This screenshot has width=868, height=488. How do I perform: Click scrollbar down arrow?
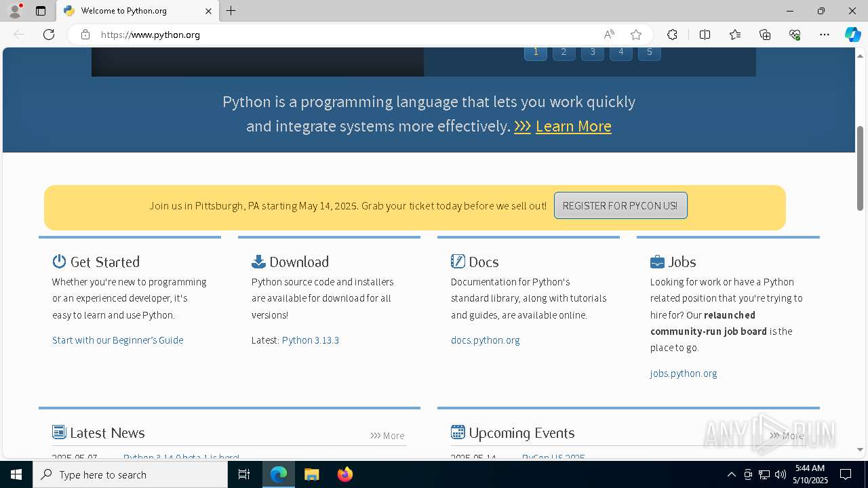click(x=860, y=449)
